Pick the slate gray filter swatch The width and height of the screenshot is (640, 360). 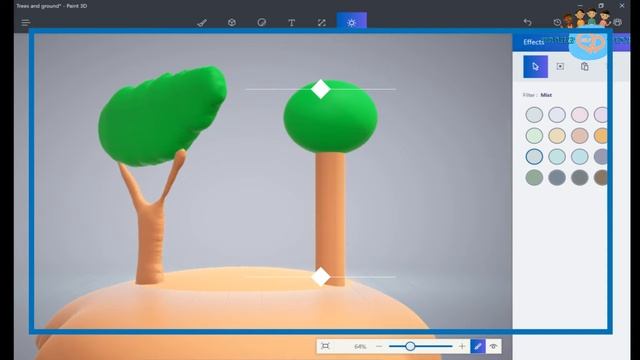pyautogui.click(x=557, y=178)
